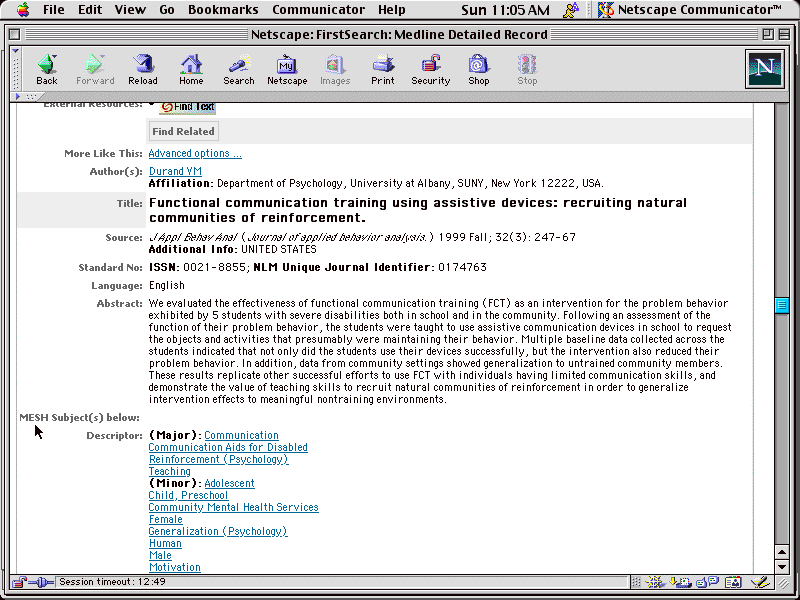Screen dimensions: 800x600
Task: Open the Newsgroups icon in component bar
Action: click(x=708, y=582)
